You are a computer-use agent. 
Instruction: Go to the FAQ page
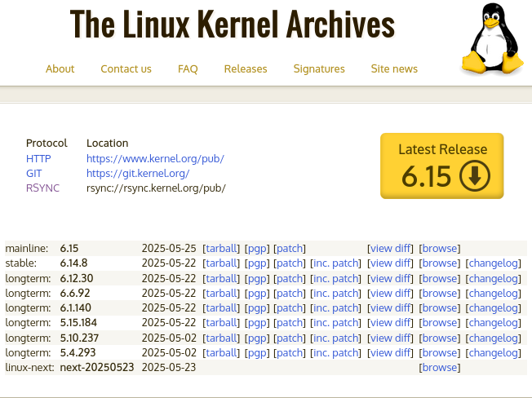188,69
